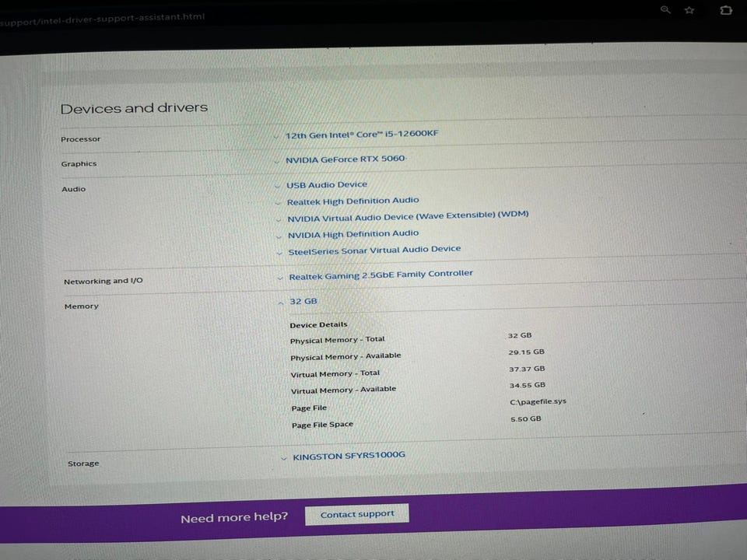Open the NVIDIA Virtual Audio Device (WDM) link
The width and height of the screenshot is (747, 560).
tap(408, 216)
